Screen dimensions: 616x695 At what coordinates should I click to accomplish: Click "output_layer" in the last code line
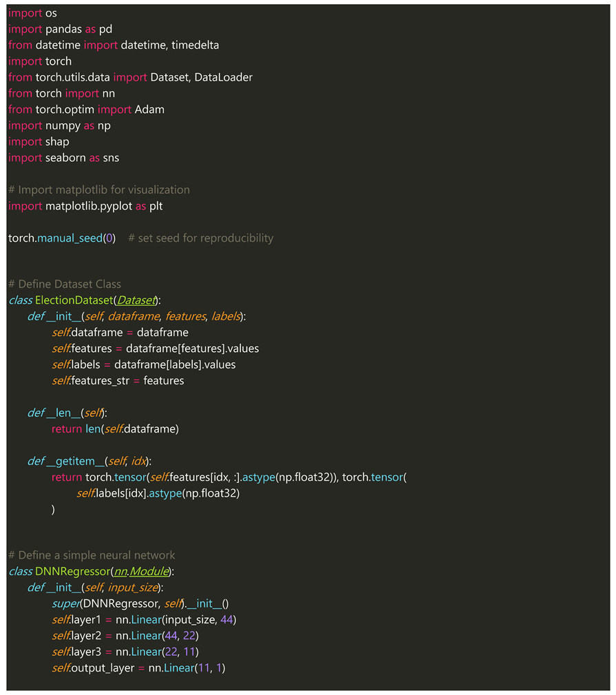pyautogui.click(x=103, y=667)
